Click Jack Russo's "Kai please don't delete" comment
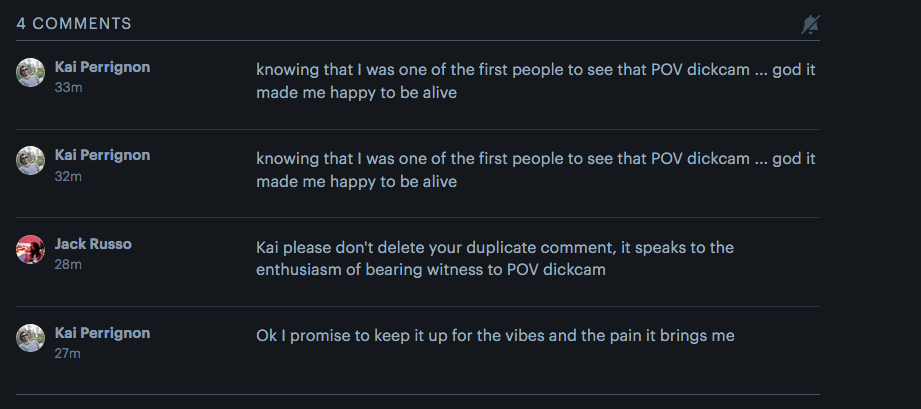 tap(495, 258)
